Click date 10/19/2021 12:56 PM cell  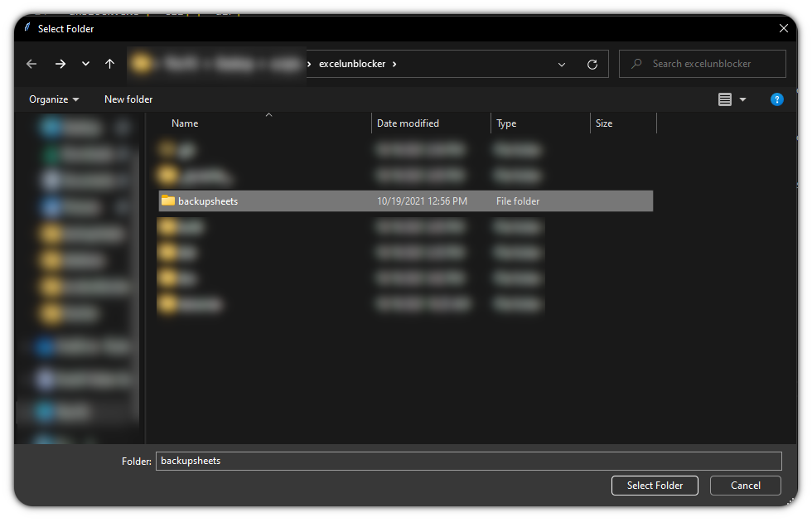coord(422,201)
